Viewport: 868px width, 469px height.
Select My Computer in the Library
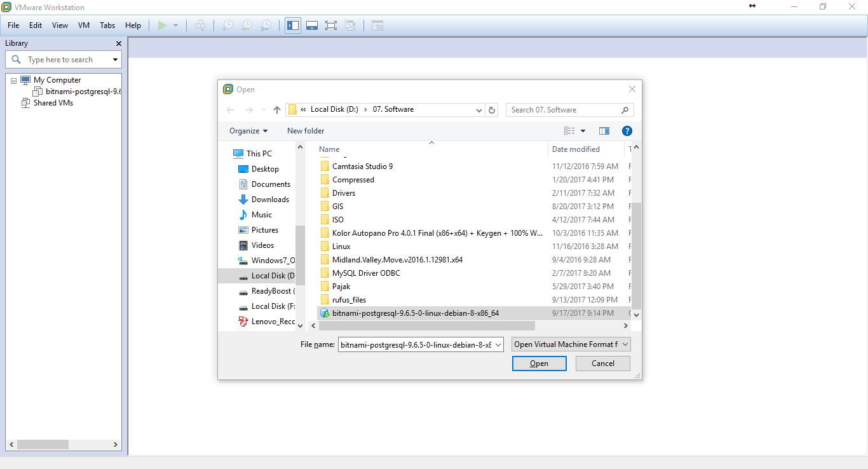point(57,80)
